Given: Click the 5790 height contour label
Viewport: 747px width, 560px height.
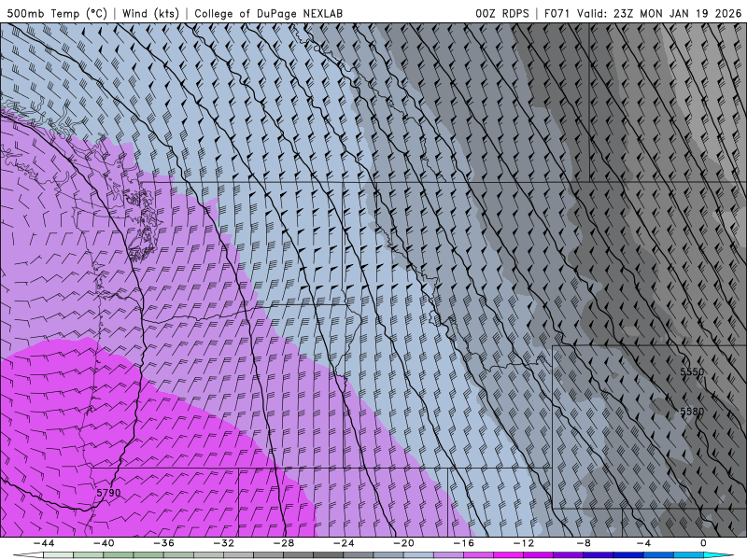Looking at the screenshot, I should (x=108, y=493).
